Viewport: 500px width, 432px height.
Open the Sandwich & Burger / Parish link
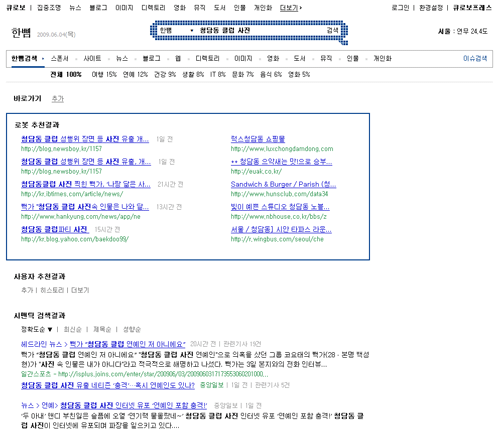click(x=283, y=184)
